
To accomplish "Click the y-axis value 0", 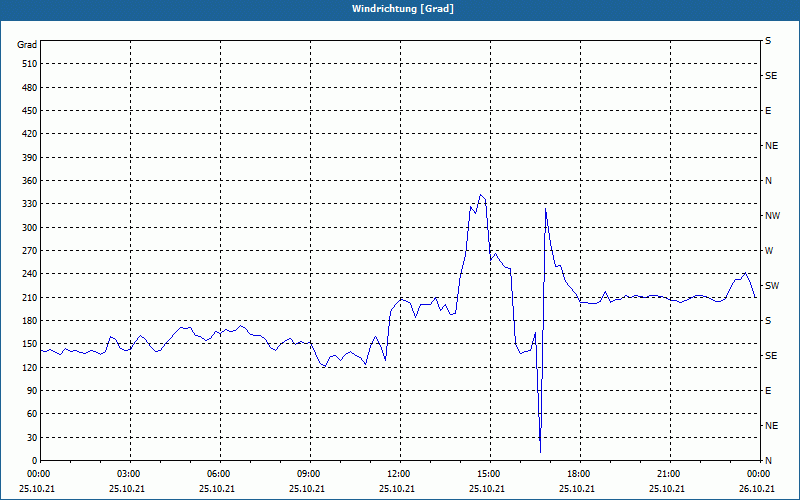I will pos(35,461).
